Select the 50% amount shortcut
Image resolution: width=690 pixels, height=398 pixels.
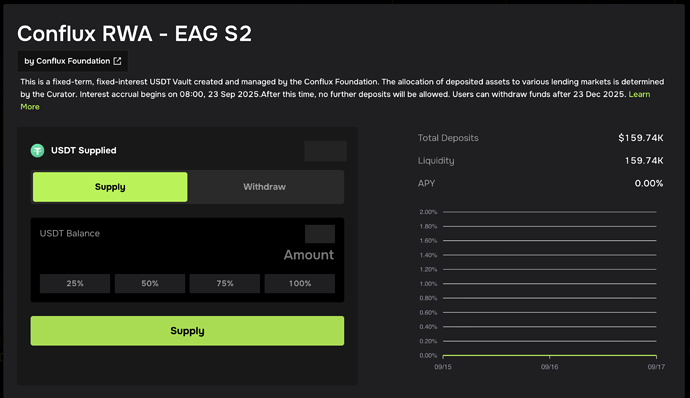tap(150, 284)
